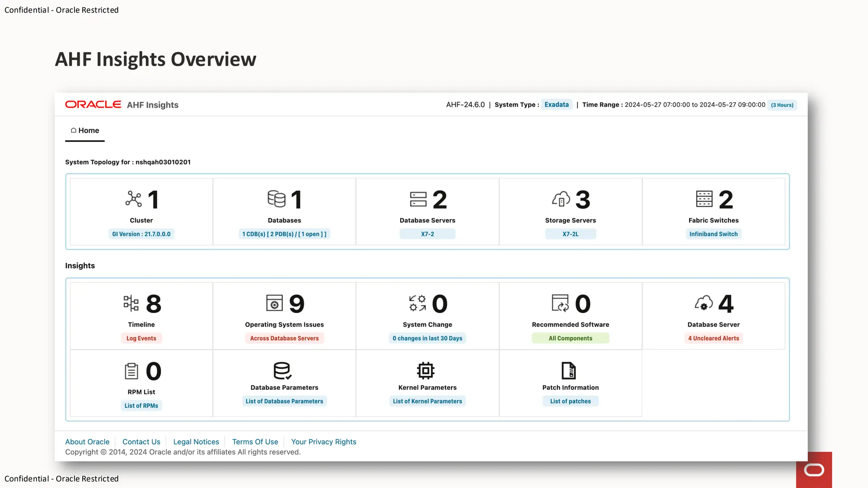Open the Patch Information file icon

coord(569,371)
